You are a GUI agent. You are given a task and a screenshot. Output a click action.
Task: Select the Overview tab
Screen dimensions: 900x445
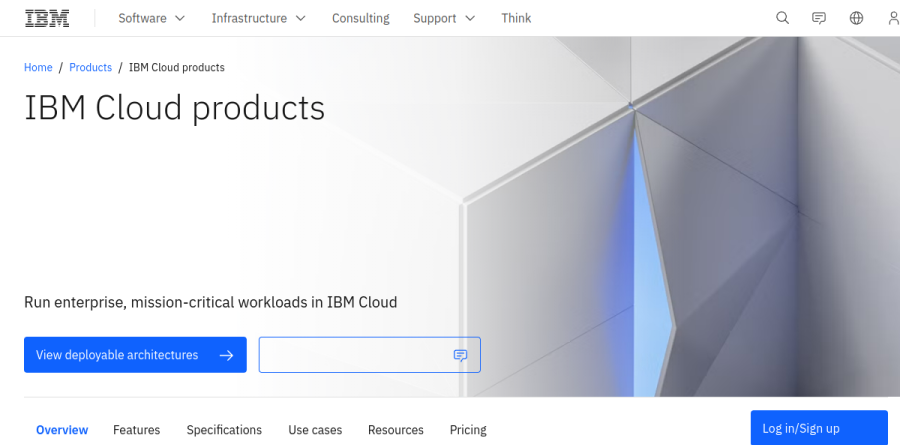click(62, 429)
